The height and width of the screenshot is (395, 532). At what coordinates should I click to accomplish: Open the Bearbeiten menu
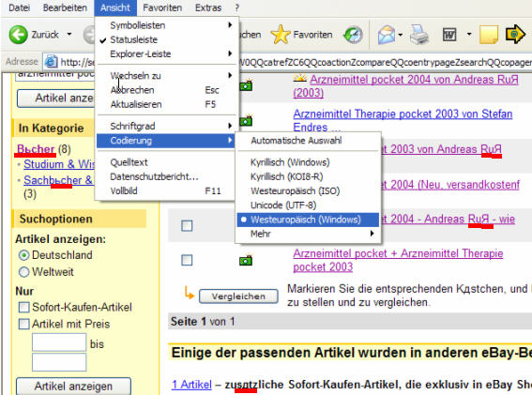[65, 8]
